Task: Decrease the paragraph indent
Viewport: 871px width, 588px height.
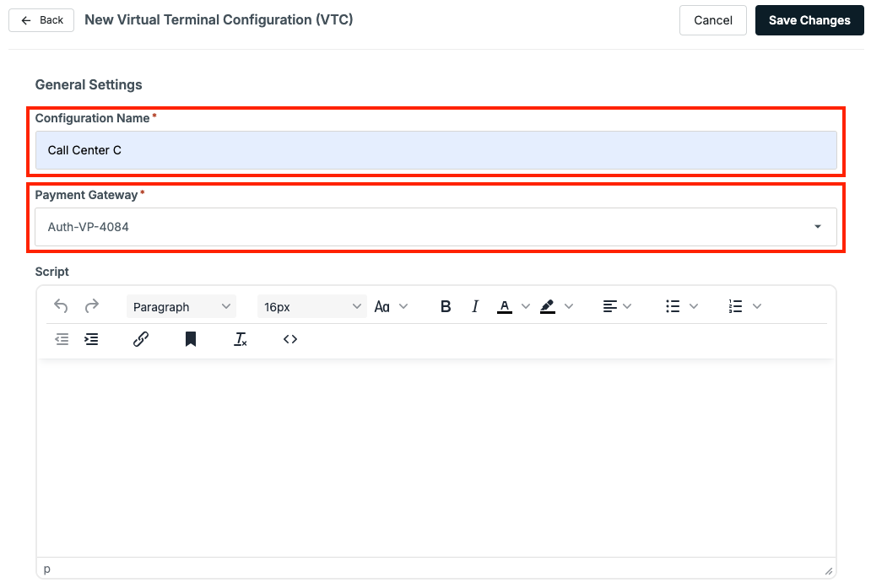Action: click(61, 338)
